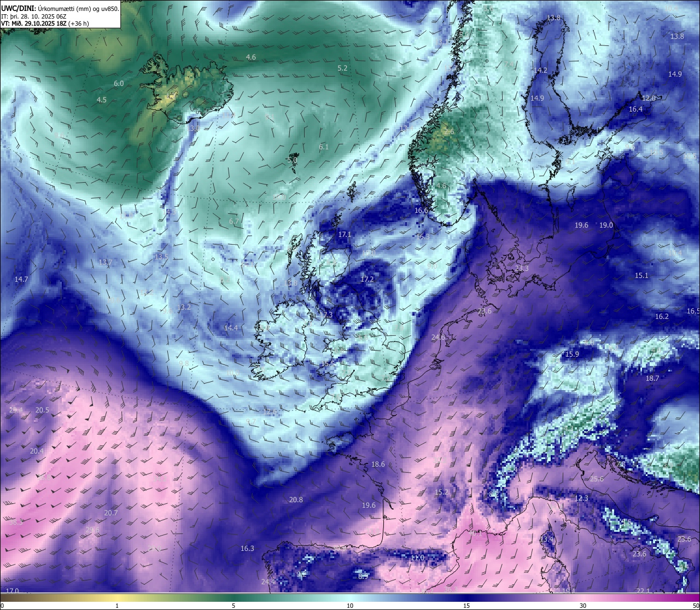Click the 2.6 value over Norway
The height and width of the screenshot is (610, 700).
coord(449,132)
